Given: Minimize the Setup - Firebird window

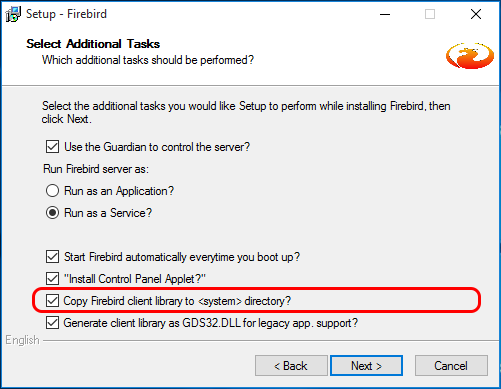Looking at the screenshot, I should [x=385, y=14].
